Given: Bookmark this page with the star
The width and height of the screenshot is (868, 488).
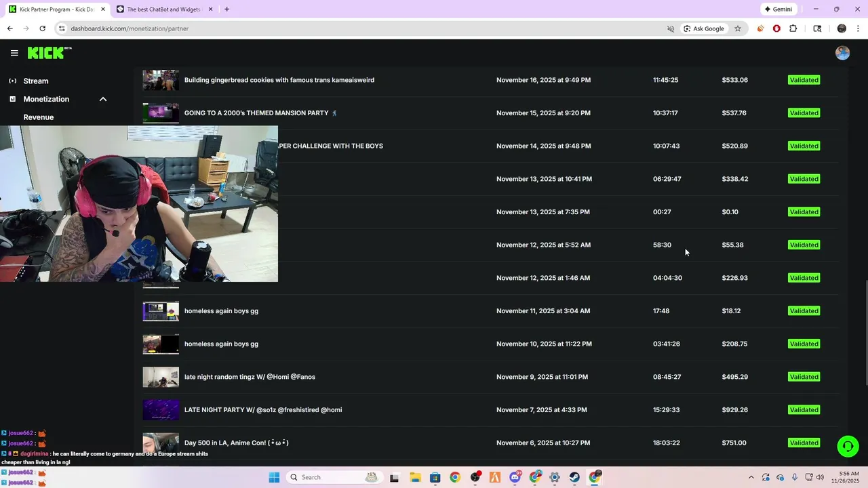Looking at the screenshot, I should click(x=738, y=28).
